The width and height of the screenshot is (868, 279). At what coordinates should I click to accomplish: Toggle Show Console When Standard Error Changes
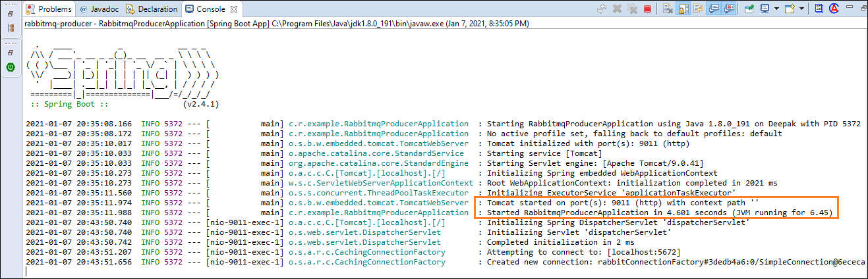tap(729, 9)
